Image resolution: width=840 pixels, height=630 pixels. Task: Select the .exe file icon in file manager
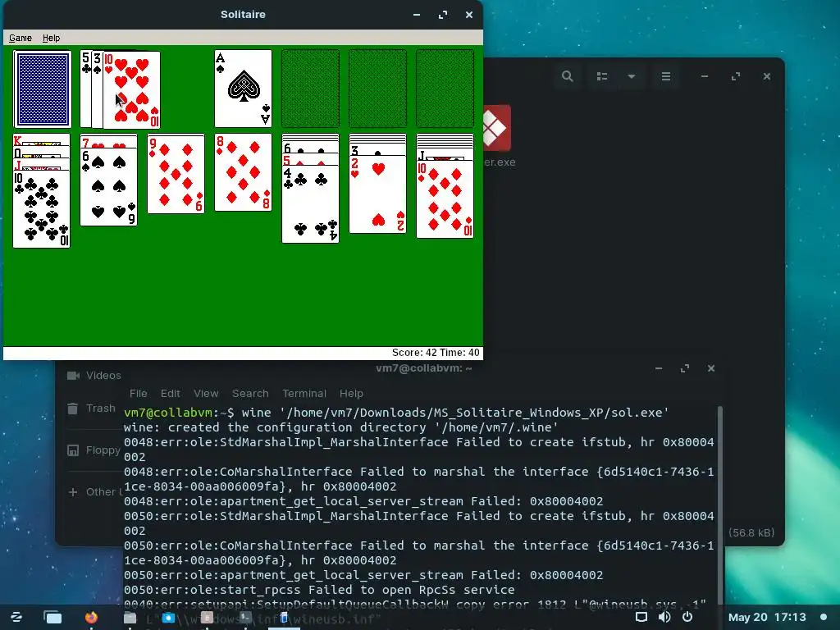[496, 128]
